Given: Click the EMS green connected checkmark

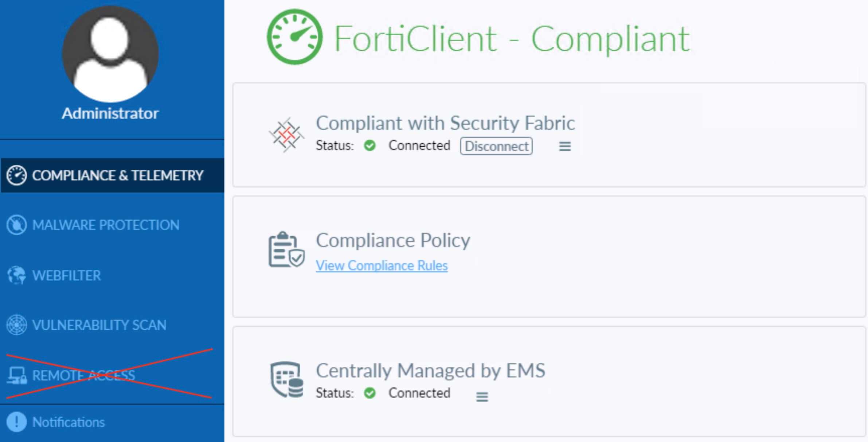Looking at the screenshot, I should [370, 393].
